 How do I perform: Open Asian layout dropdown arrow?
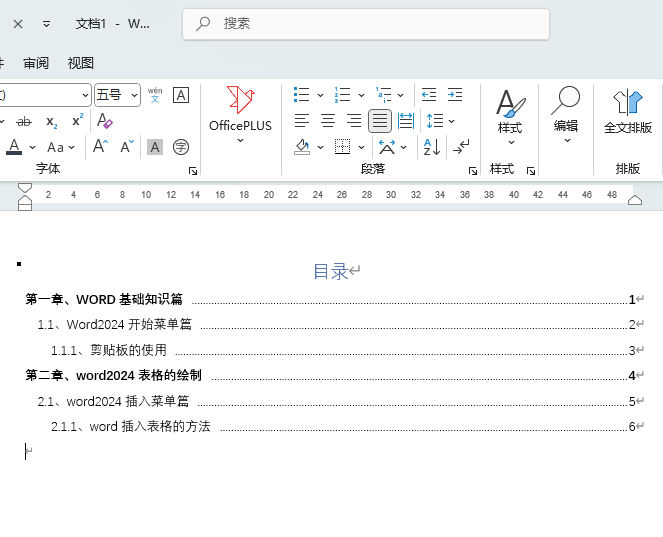click(x=404, y=147)
